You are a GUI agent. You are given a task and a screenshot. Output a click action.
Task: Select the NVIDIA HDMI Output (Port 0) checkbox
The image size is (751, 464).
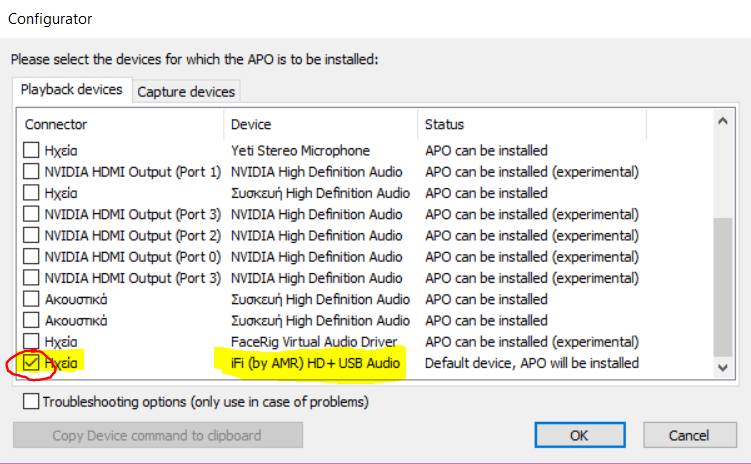32,257
